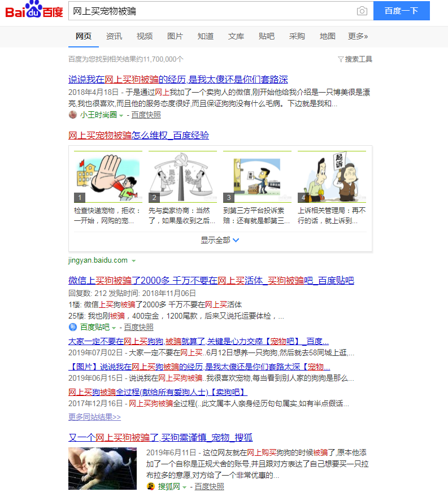This screenshot has width=448, height=492.
Task: Open camera image search icon
Action: pyautogui.click(x=362, y=11)
